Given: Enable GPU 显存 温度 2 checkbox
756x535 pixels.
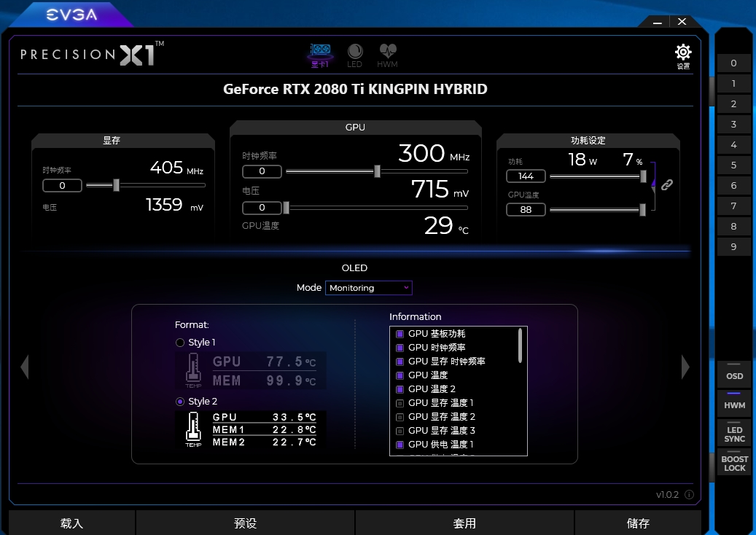Looking at the screenshot, I should tap(400, 417).
